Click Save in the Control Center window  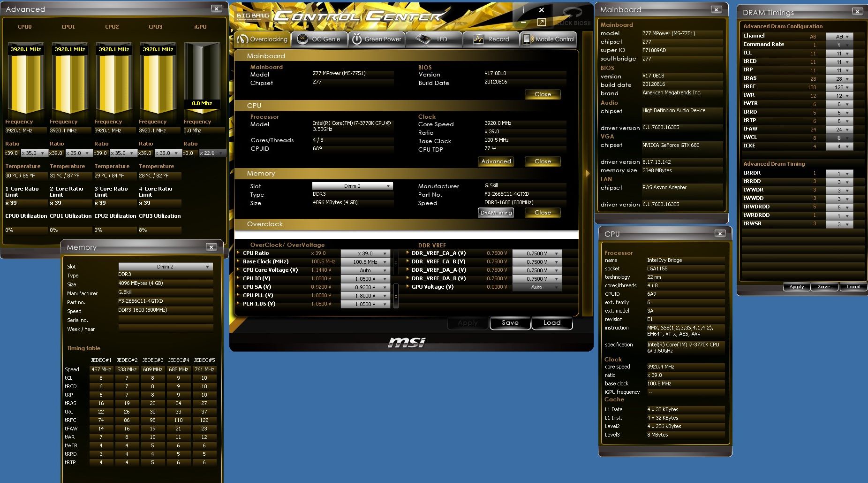pyautogui.click(x=510, y=323)
